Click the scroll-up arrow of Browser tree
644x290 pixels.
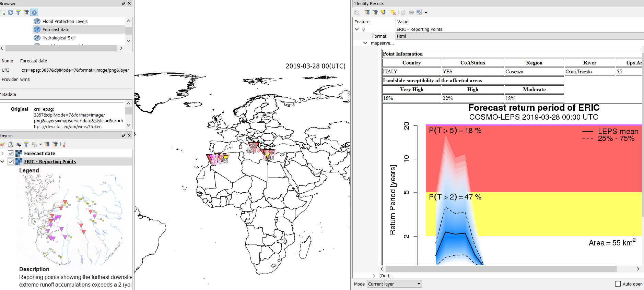point(129,21)
